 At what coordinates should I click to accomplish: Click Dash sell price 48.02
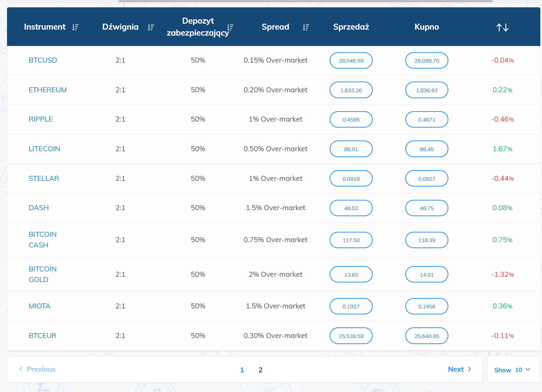351,208
